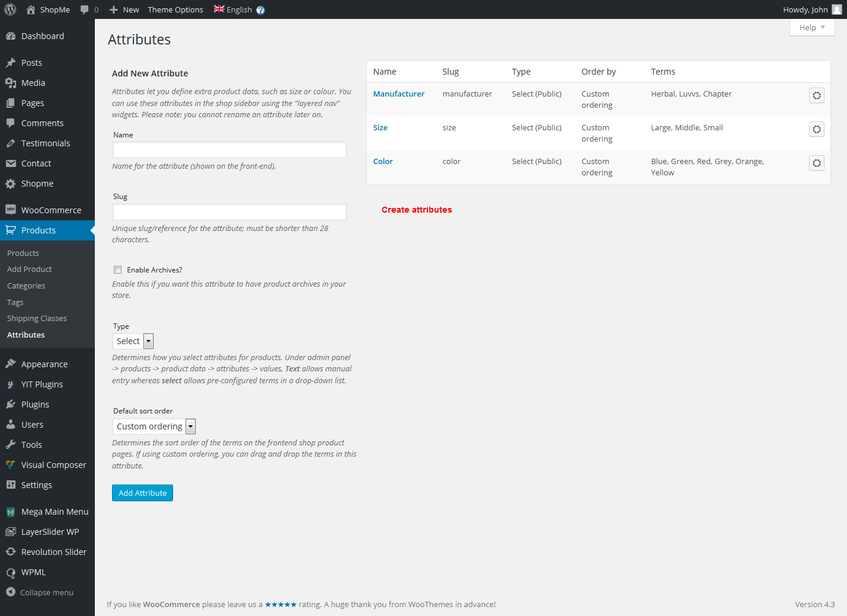This screenshot has height=616, width=847.
Task: Click the Add Attribute button
Action: click(142, 493)
